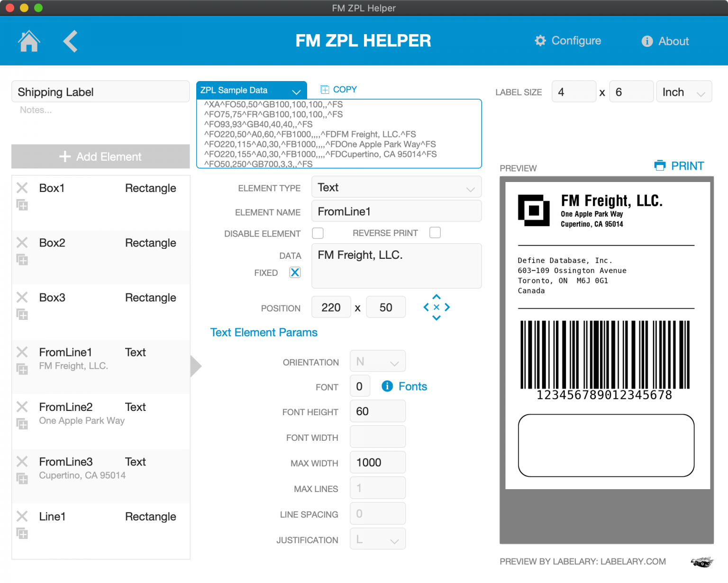Go back using the left chevron arrow
The width and height of the screenshot is (728, 583).
point(70,41)
